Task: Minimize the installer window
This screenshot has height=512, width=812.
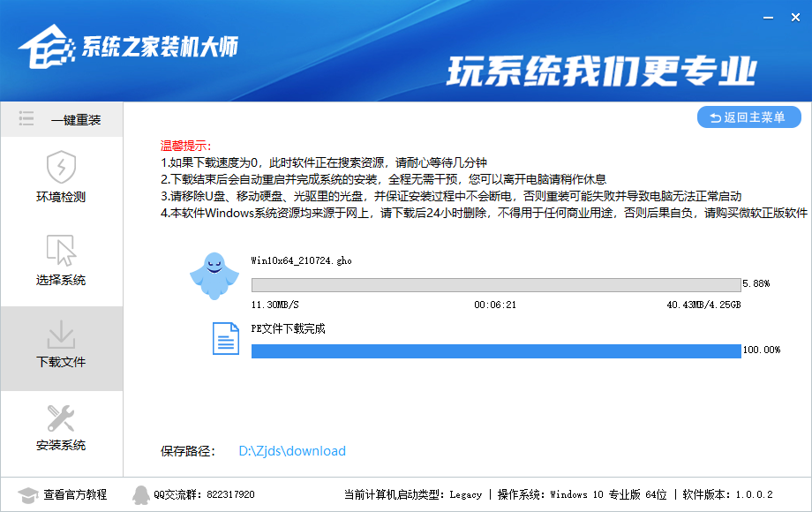Action: click(x=768, y=18)
